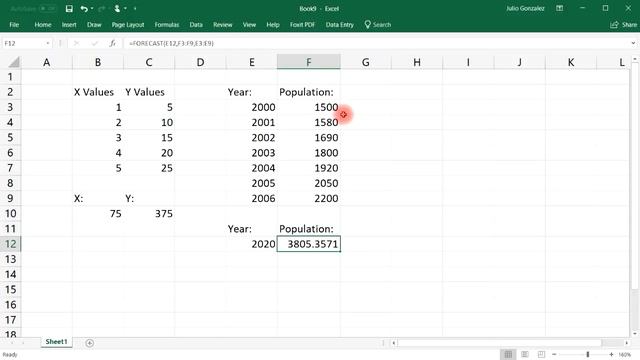This screenshot has height=360, width=640.
Task: Select the cell showing 375
Action: tap(149, 213)
